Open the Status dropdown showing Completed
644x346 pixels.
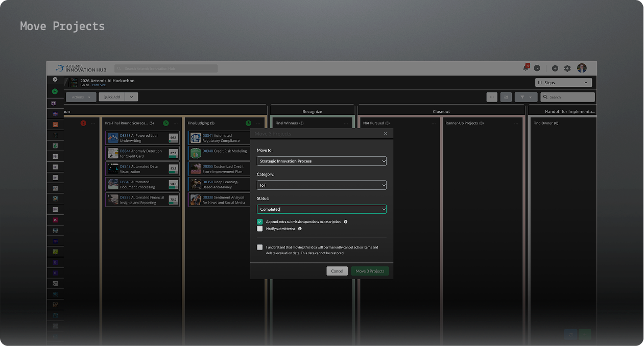coord(321,209)
